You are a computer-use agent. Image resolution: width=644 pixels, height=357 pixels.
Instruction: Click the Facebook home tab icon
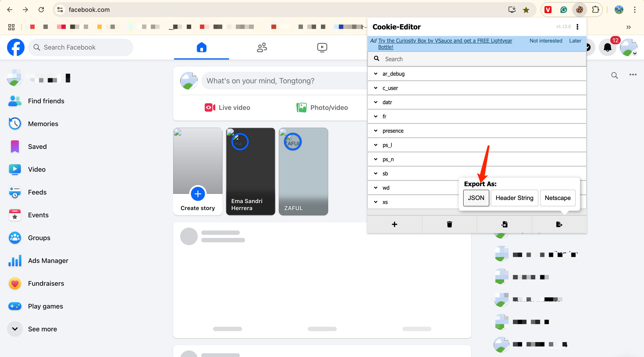[202, 47]
